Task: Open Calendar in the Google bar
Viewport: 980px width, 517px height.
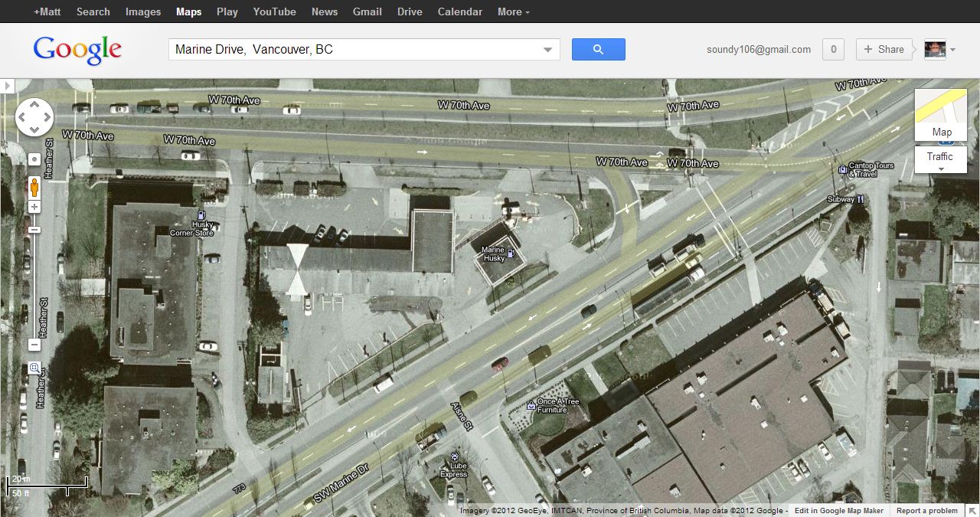Action: pyautogui.click(x=460, y=11)
